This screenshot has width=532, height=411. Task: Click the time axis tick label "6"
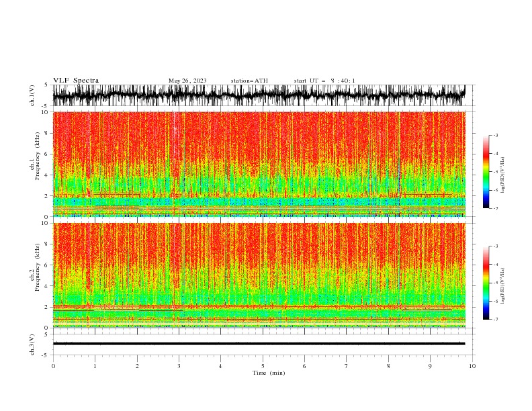pyautogui.click(x=304, y=366)
